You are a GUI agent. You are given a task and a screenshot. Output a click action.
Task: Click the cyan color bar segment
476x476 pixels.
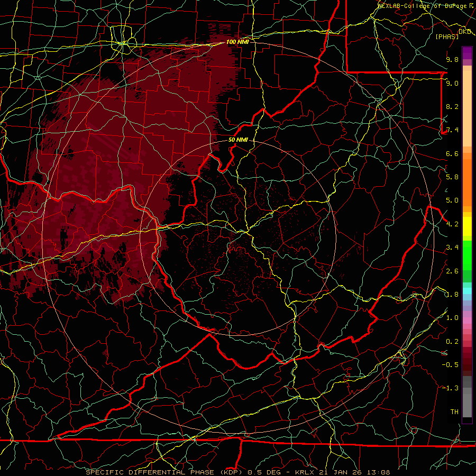pyautogui.click(x=467, y=291)
